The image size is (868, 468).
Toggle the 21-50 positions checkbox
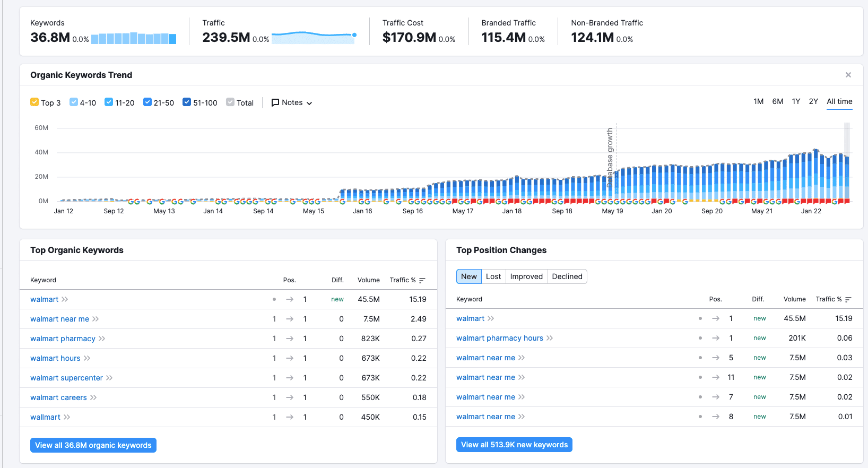pos(147,102)
